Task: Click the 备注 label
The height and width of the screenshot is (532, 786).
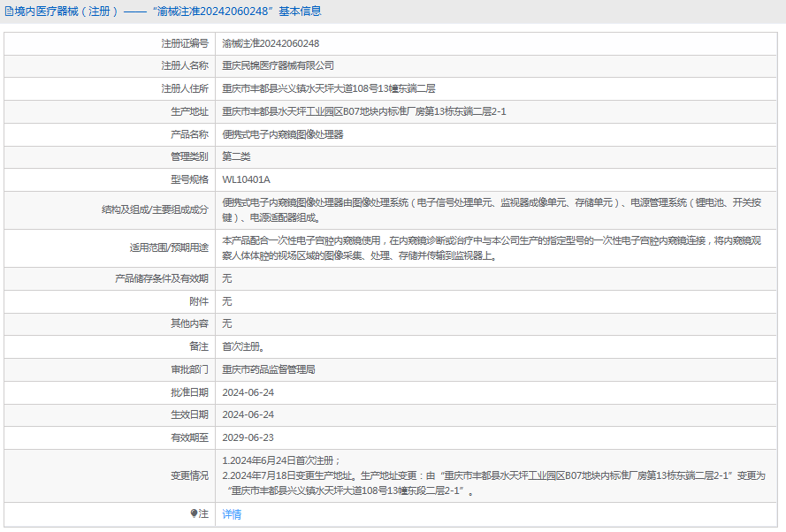Action: (199, 346)
